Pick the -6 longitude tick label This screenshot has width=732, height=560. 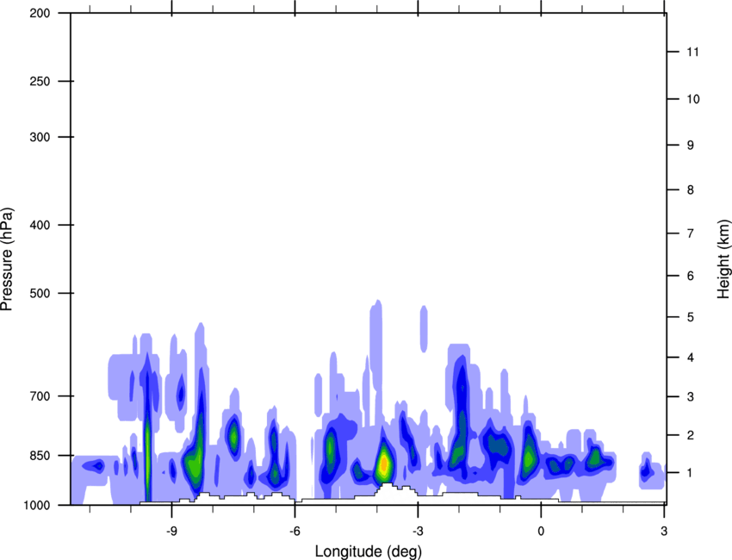tap(295, 531)
